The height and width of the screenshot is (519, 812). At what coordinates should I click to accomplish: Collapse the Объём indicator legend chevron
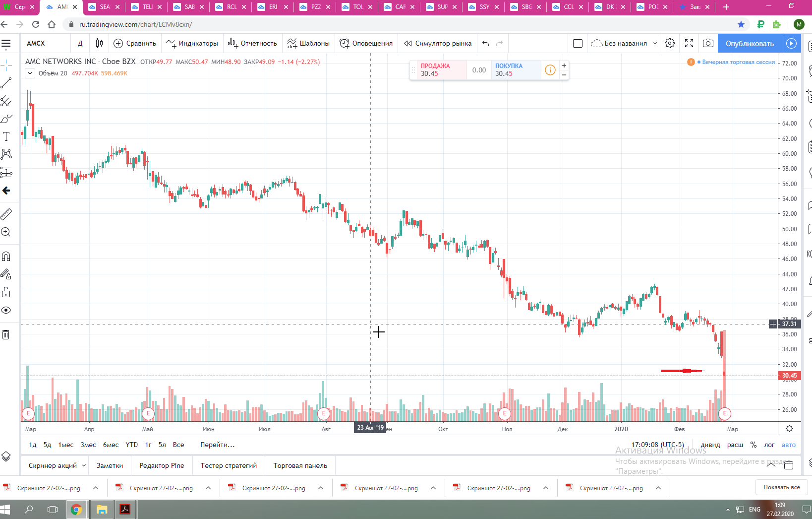coord(30,73)
